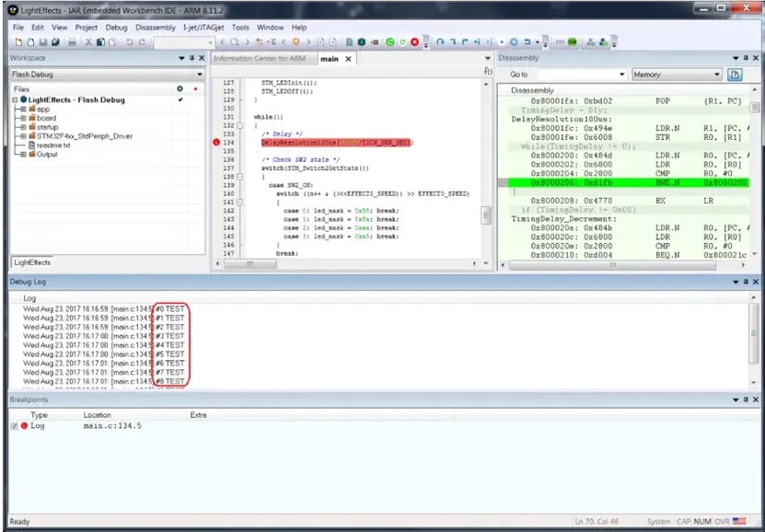Image resolution: width=765 pixels, height=532 pixels.
Task: Open the Flash Debug configuration dropdown
Action: point(199,75)
